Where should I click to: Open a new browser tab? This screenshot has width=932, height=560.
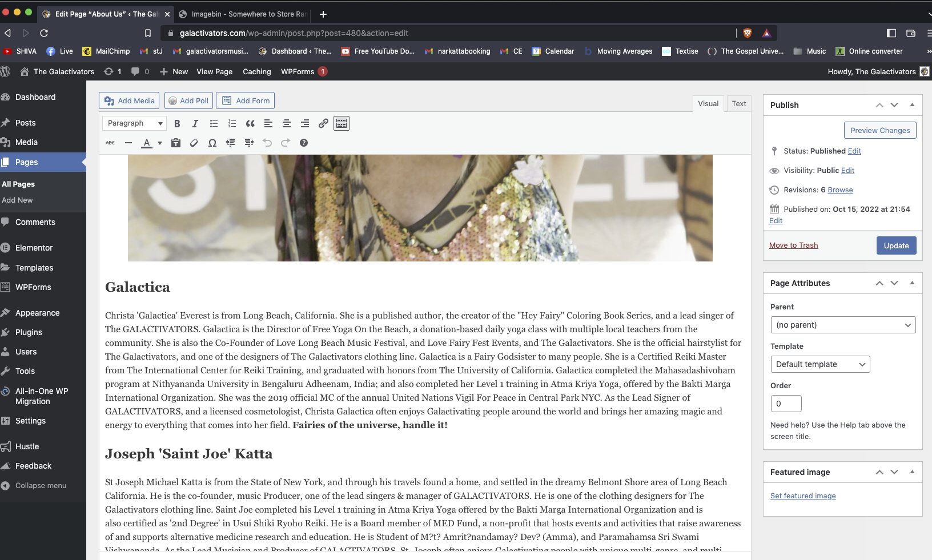(323, 14)
